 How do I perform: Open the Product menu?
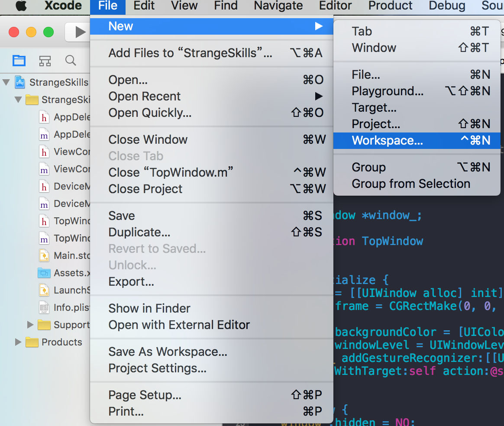[x=390, y=6]
